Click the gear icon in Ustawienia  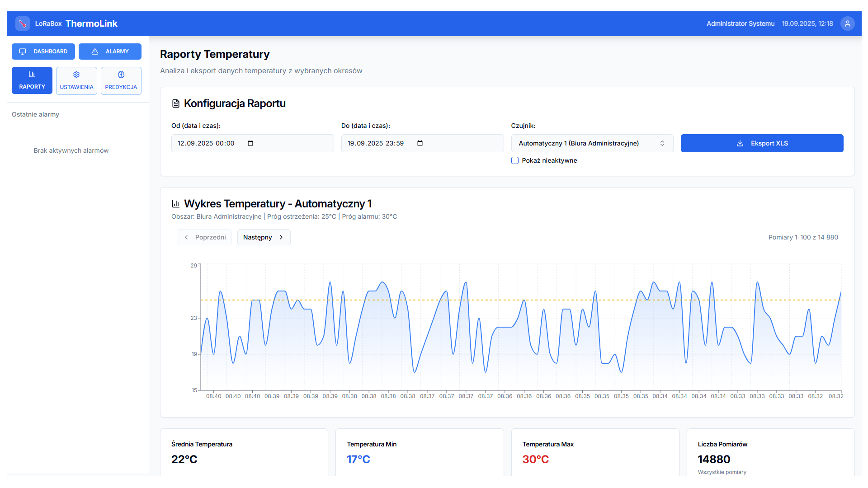point(76,75)
